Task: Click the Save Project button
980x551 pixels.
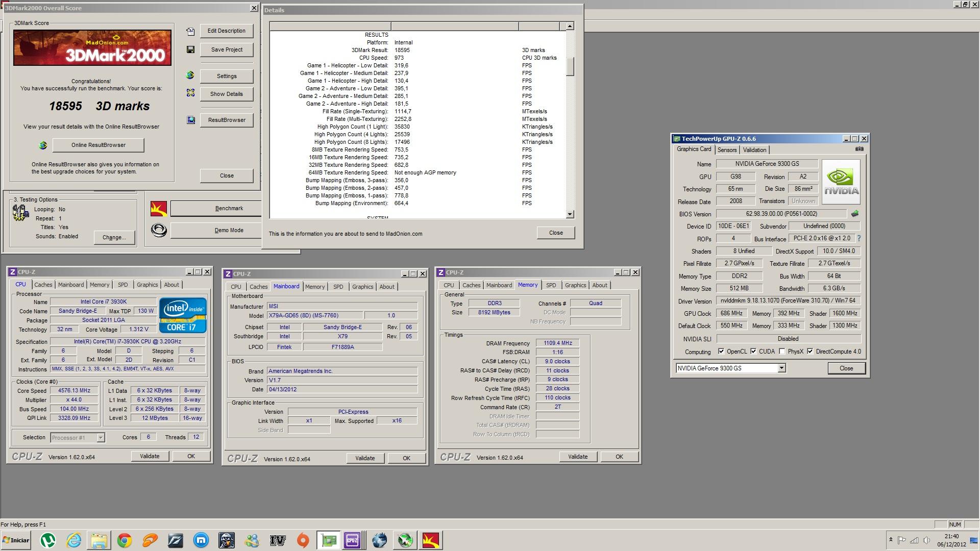Action: coord(227,50)
